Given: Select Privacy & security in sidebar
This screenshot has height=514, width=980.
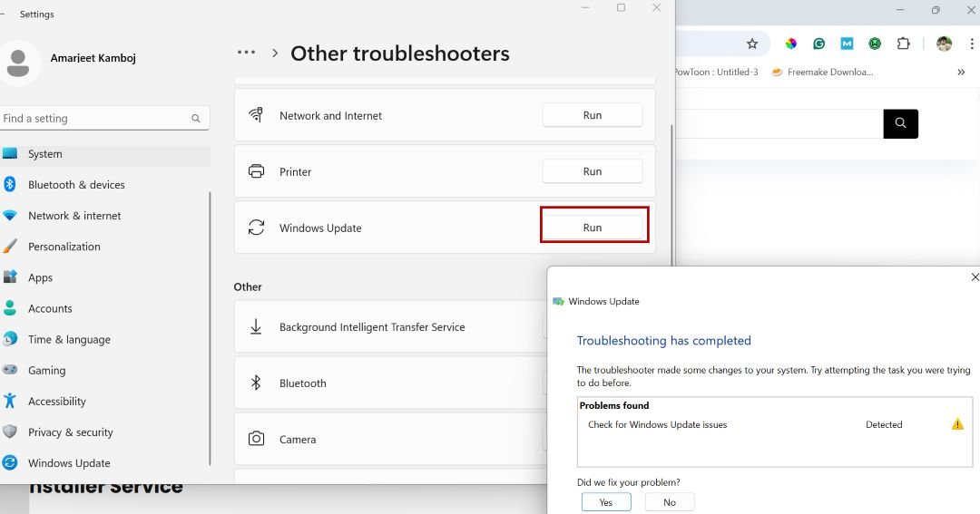Looking at the screenshot, I should click(71, 432).
